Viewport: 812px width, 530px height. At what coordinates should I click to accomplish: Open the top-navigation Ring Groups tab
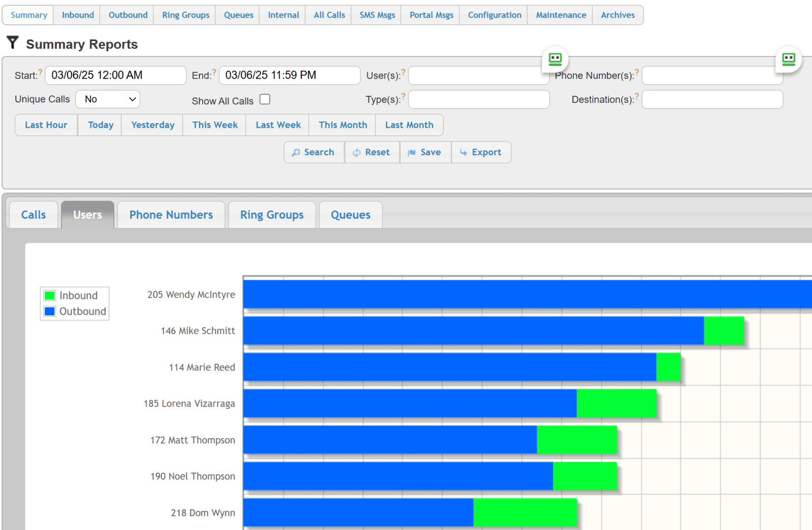(186, 15)
